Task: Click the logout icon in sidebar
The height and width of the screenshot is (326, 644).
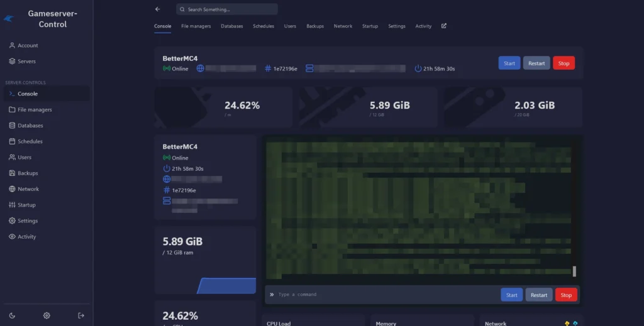Action: pos(80,315)
